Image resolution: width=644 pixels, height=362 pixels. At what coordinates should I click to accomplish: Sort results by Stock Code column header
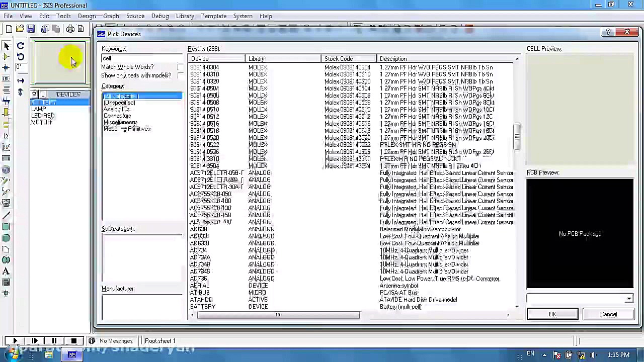click(349, 59)
